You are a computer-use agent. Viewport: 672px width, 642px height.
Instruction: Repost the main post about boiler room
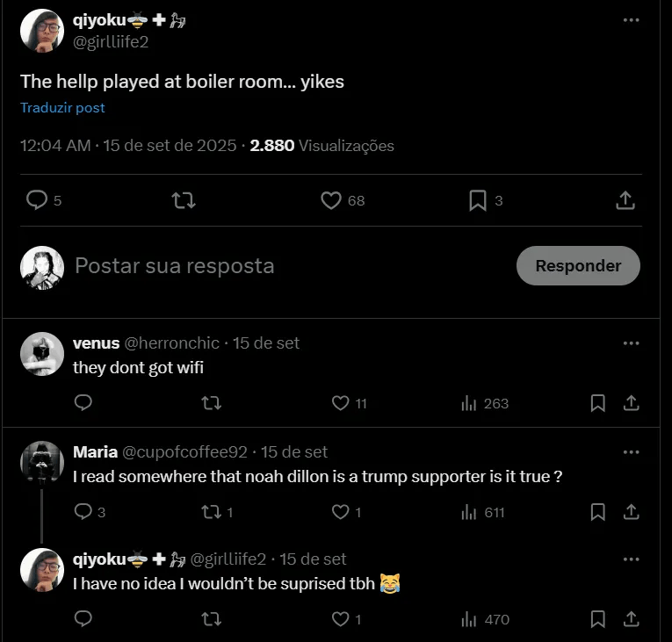tap(184, 200)
